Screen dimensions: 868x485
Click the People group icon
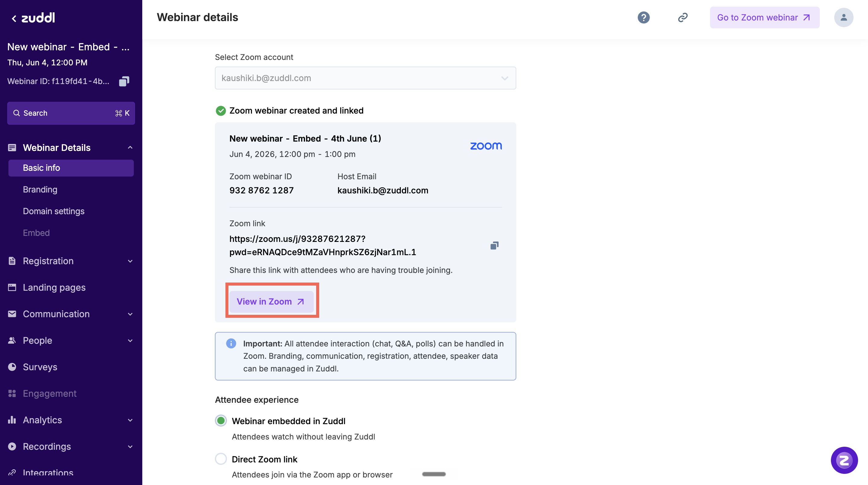pyautogui.click(x=12, y=340)
